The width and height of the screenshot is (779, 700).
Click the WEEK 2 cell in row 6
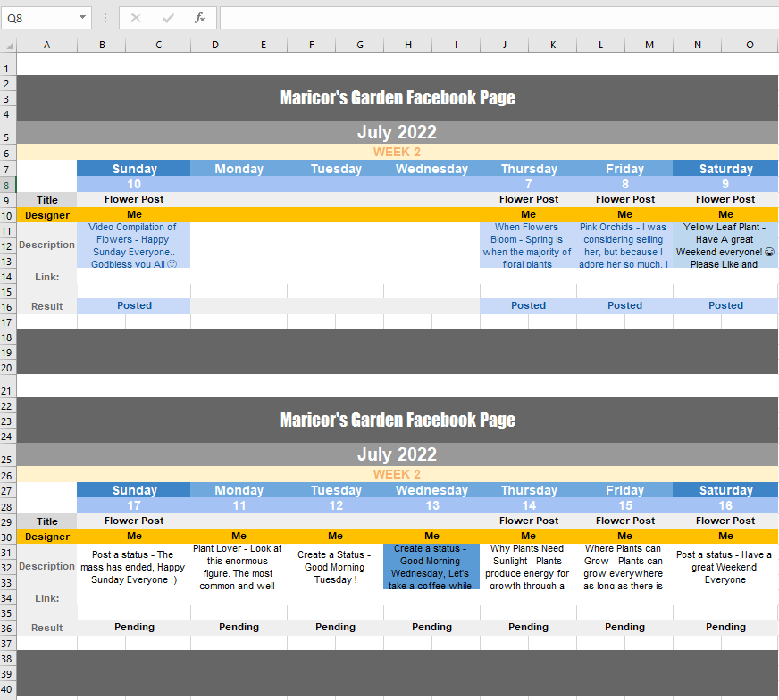[398, 152]
